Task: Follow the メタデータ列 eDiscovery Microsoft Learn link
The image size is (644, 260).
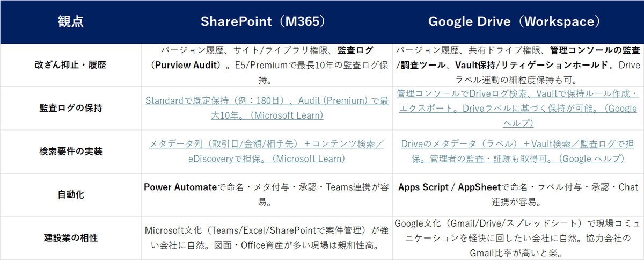Action: pyautogui.click(x=267, y=151)
